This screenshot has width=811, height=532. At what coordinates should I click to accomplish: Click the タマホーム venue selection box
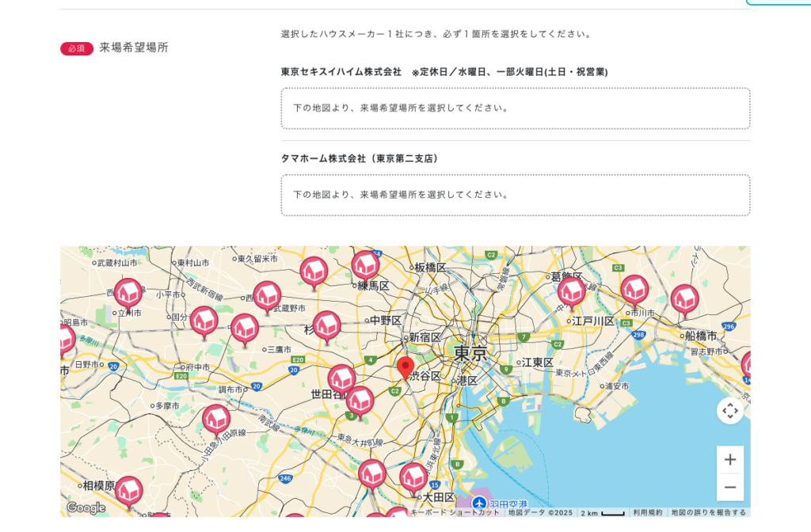point(515,196)
